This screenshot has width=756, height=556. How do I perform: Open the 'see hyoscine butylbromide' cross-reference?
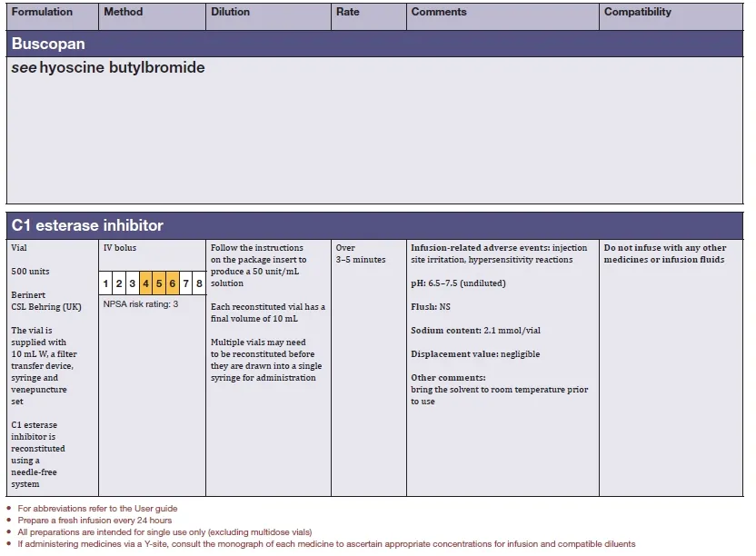pos(108,68)
